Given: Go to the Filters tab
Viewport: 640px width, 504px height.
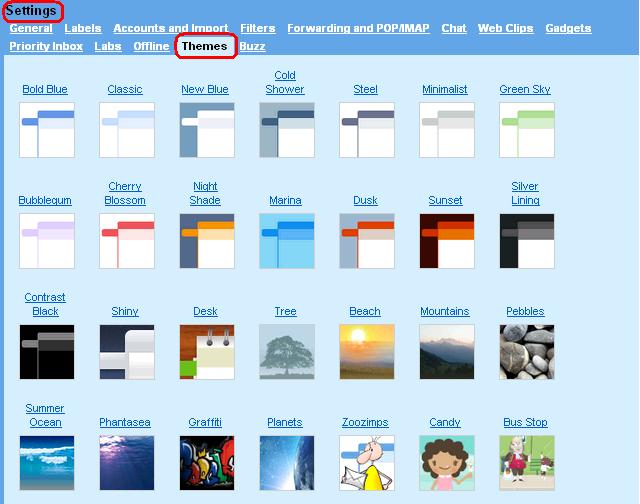Looking at the screenshot, I should 258,28.
